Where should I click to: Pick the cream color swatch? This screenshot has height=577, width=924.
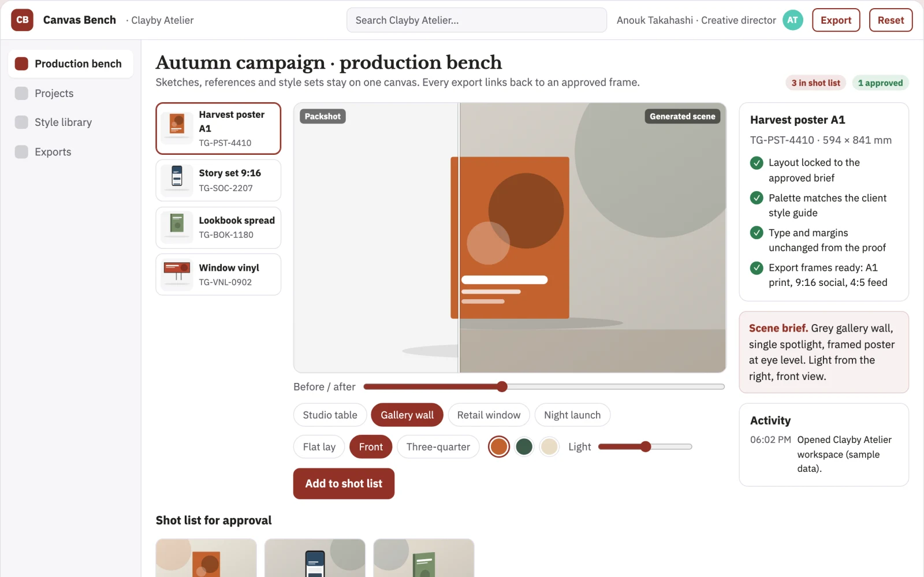tap(549, 446)
